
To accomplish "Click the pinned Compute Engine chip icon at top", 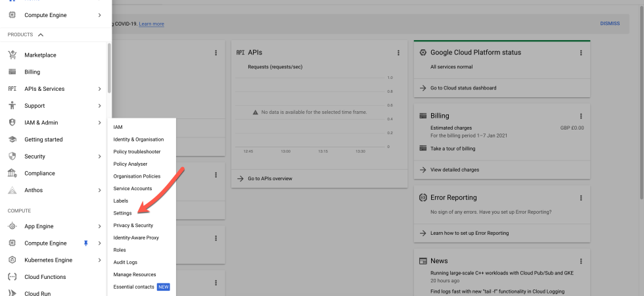I will [12, 14].
